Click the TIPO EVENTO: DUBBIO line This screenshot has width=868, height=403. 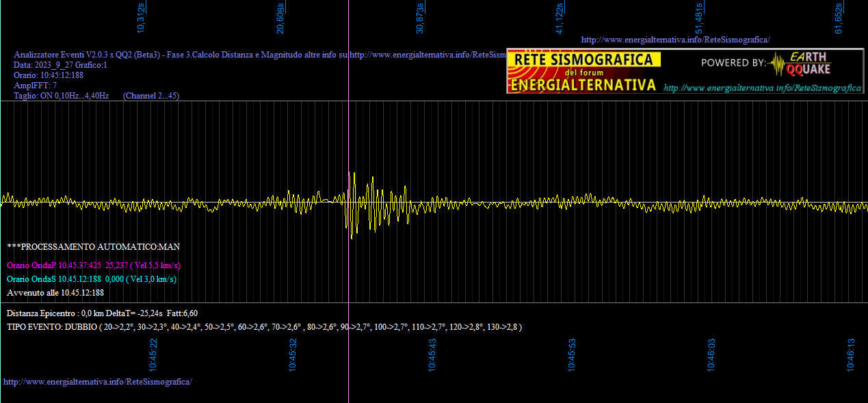point(265,327)
